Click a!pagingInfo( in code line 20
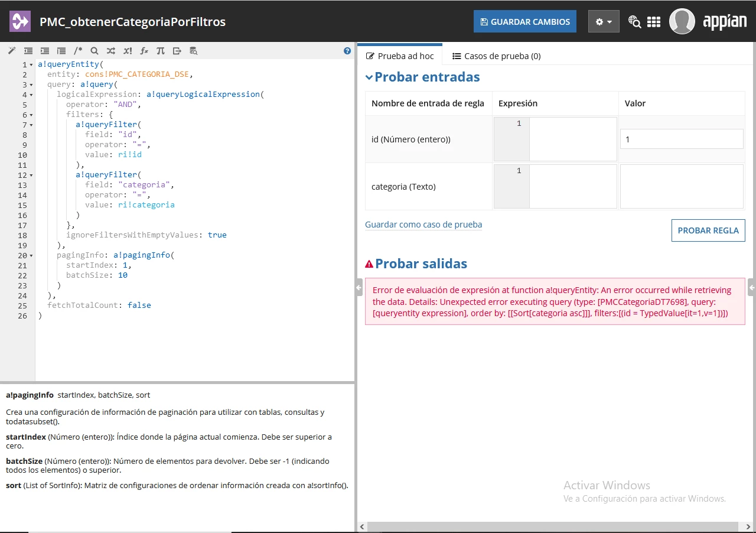The width and height of the screenshot is (756, 533). click(144, 255)
